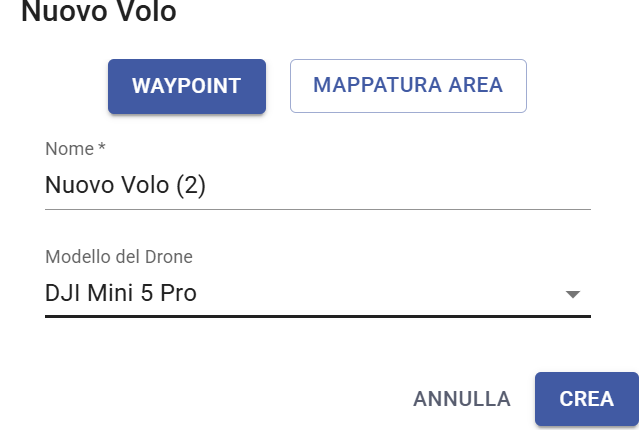Image resolution: width=639 pixels, height=430 pixels.
Task: Expand drone model list via the triangle
Action: click(572, 295)
